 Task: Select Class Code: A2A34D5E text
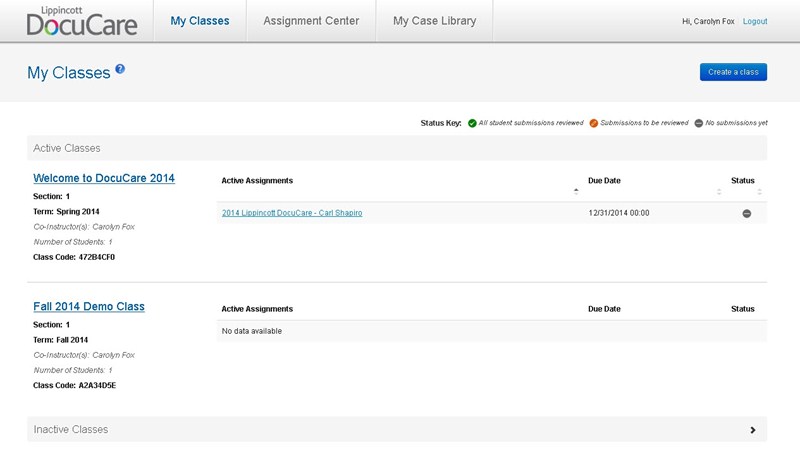pyautogui.click(x=74, y=385)
